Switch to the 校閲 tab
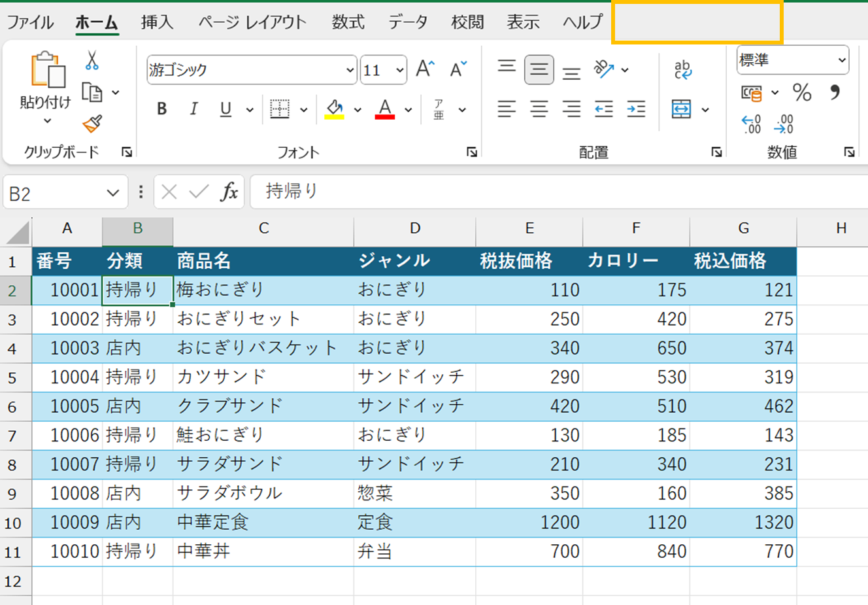The height and width of the screenshot is (605, 868). point(467,22)
